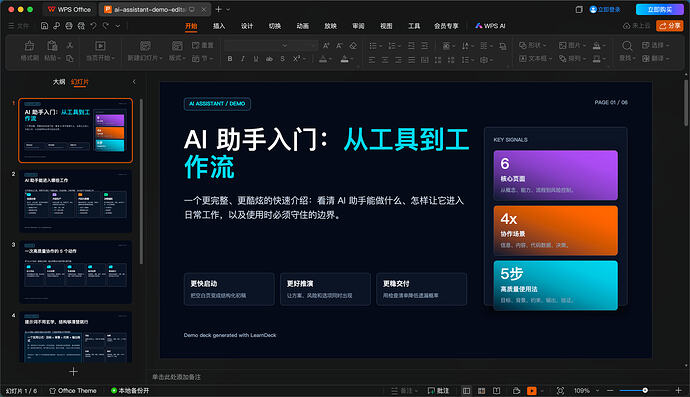This screenshot has width=690, height=397.
Task: Decrease font size with A- icon
Action: coord(339,45)
